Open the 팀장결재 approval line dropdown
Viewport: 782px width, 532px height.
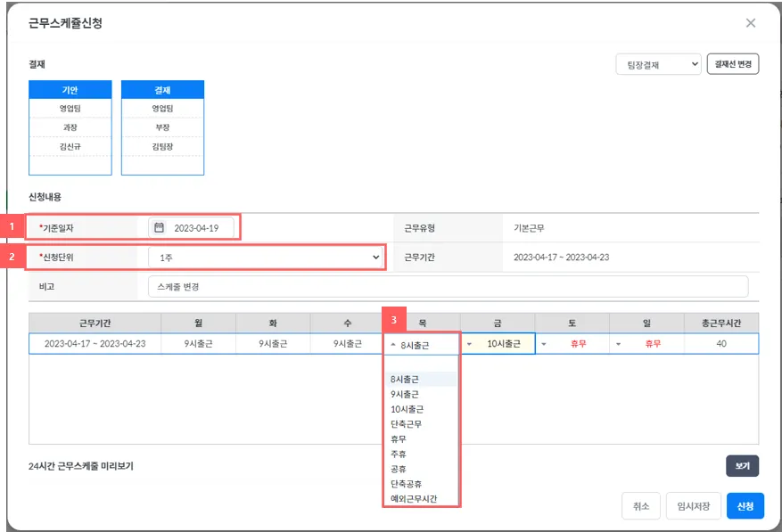coord(658,64)
